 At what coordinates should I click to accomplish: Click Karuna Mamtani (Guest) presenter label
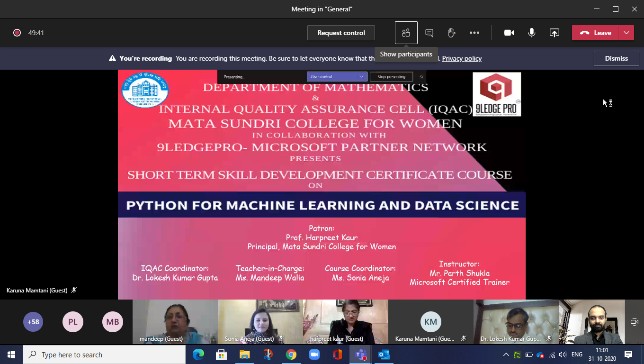(37, 290)
